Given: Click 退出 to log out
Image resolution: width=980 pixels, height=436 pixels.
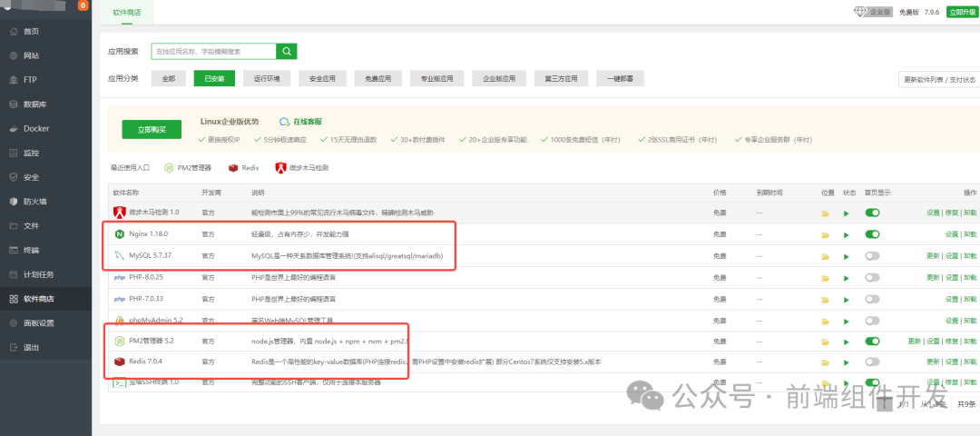Looking at the screenshot, I should 31,347.
